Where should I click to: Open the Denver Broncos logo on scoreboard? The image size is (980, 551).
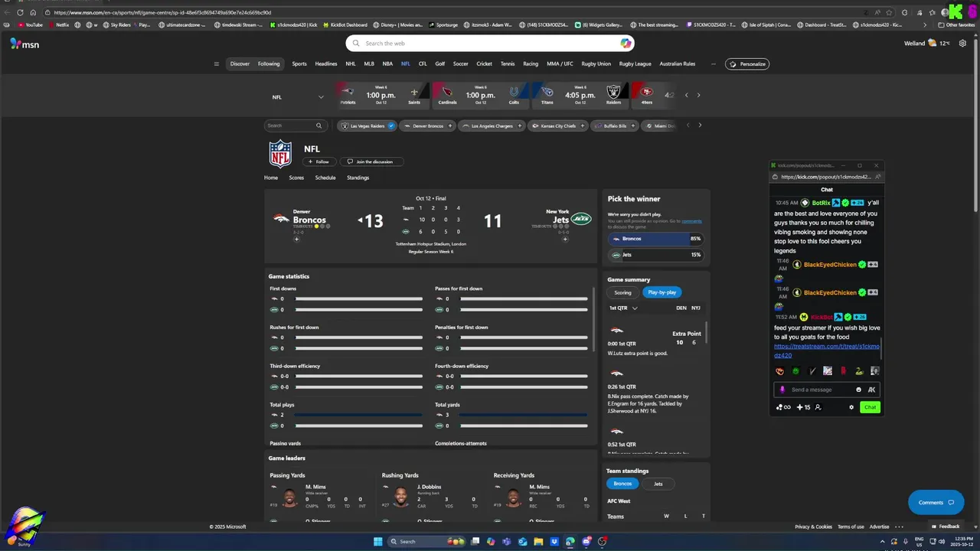click(281, 219)
